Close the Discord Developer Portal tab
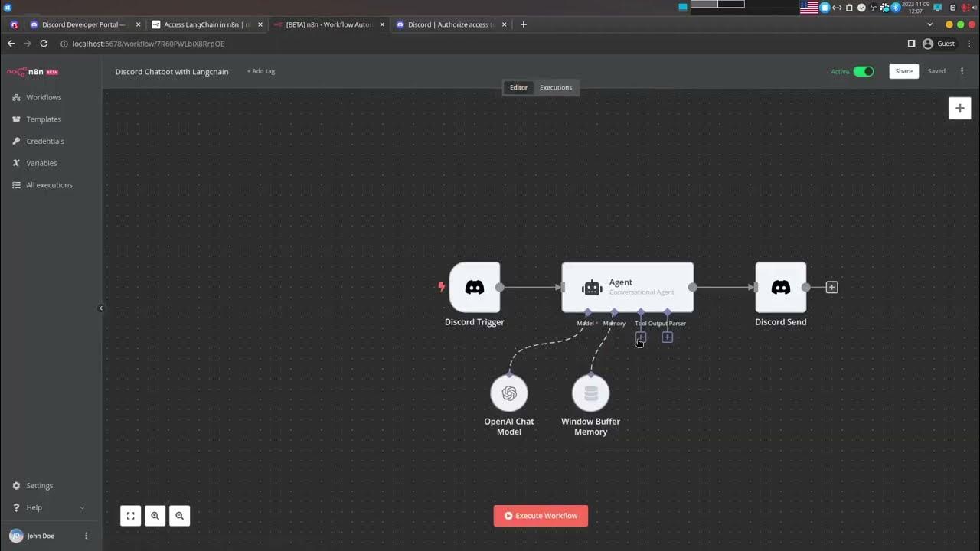Image resolution: width=980 pixels, height=551 pixels. tap(138, 24)
